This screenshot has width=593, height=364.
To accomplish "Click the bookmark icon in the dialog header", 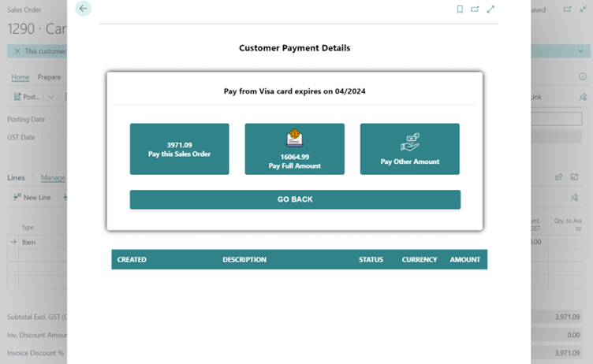I will pos(460,9).
